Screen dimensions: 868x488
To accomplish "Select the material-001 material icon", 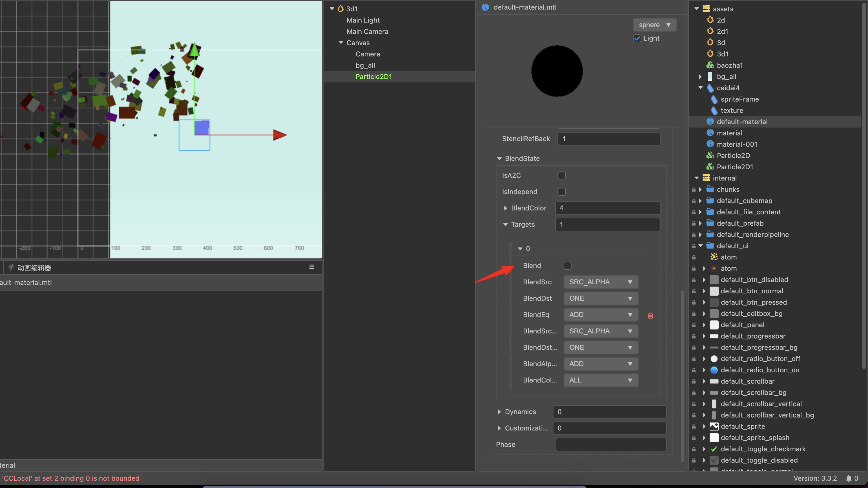I will 710,144.
